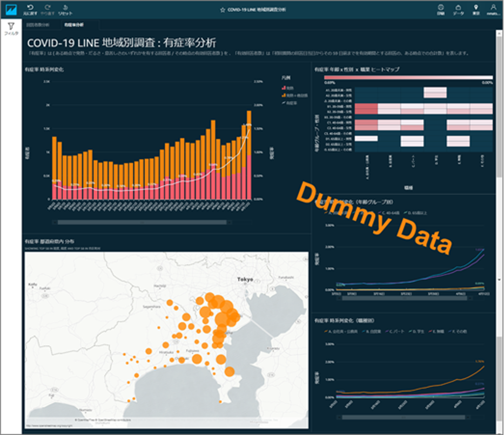
Task: Click the Kofu label on the map
Action: (x=33, y=284)
